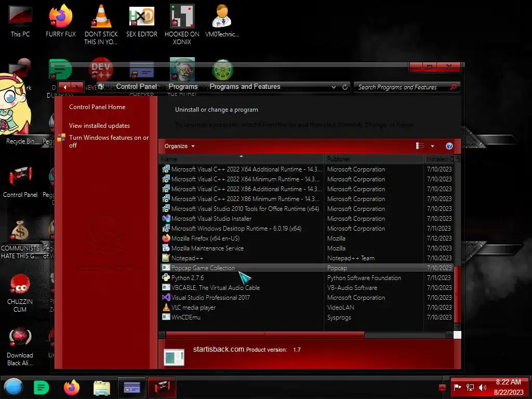This screenshot has width=532, height=399.
Task: Click Control Panel toolbox taskbar button
Action: tap(162, 387)
